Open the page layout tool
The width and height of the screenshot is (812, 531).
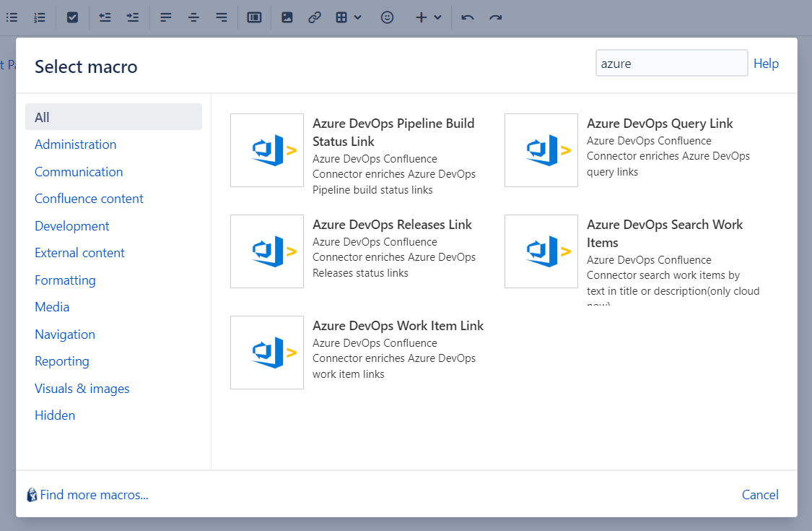(254, 17)
